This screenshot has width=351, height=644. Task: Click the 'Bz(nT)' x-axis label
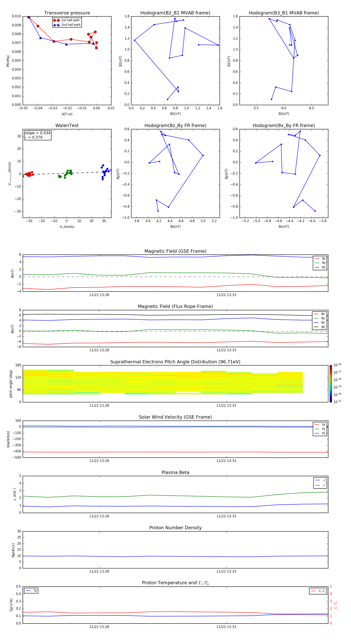pyautogui.click(x=175, y=227)
